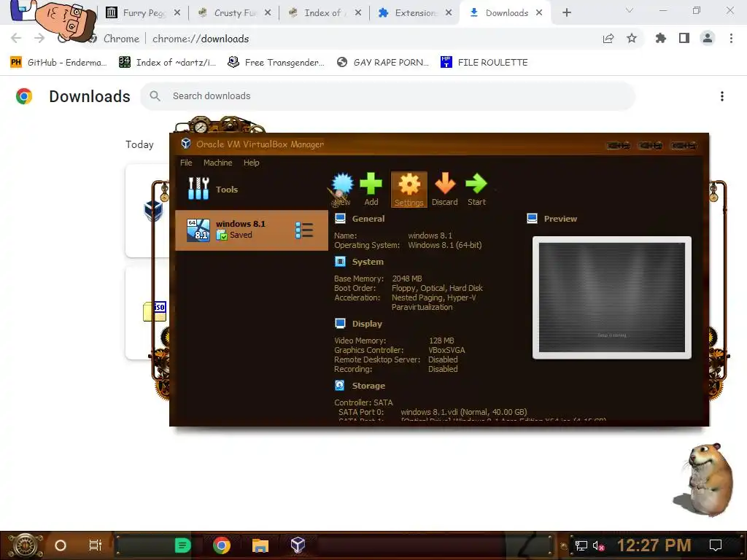This screenshot has height=560, width=747.
Task: Open the File menu in VirtualBox
Action: (x=186, y=163)
